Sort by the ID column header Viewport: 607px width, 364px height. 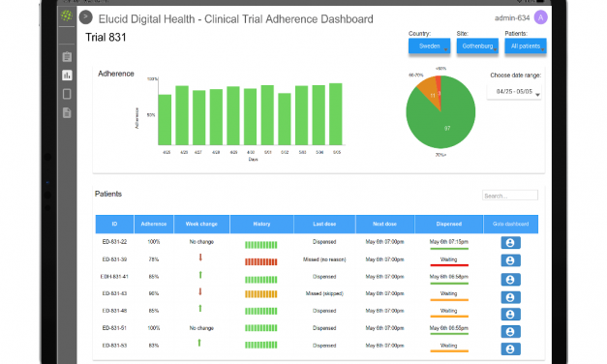click(114, 225)
